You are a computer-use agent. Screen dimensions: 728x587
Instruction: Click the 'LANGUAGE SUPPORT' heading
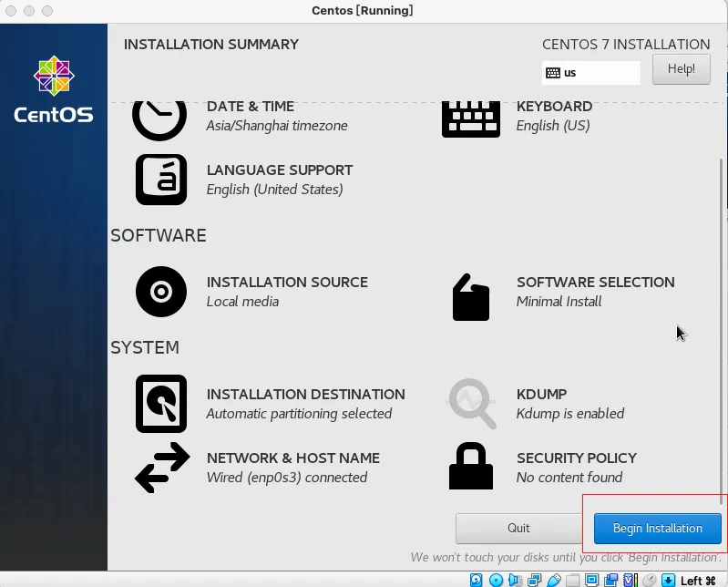280,170
